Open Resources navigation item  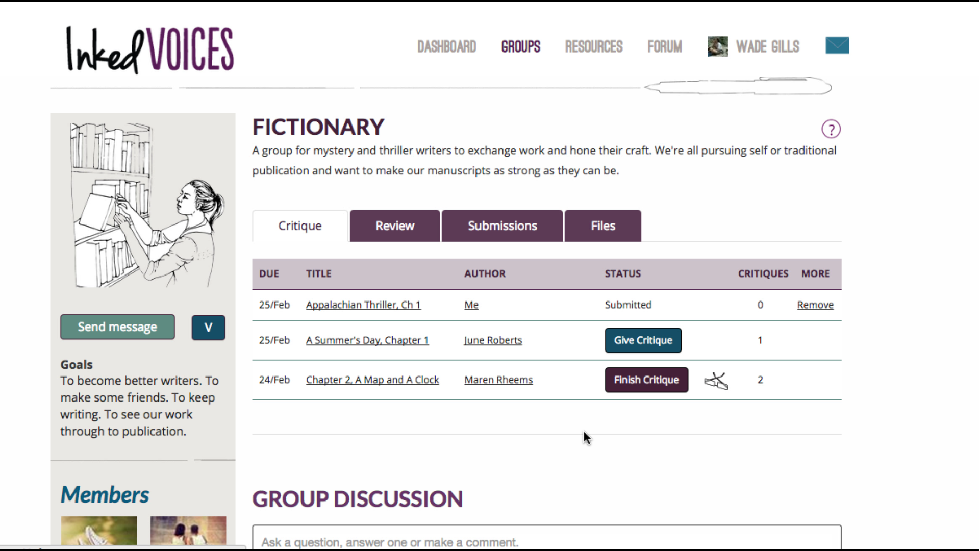click(x=593, y=47)
